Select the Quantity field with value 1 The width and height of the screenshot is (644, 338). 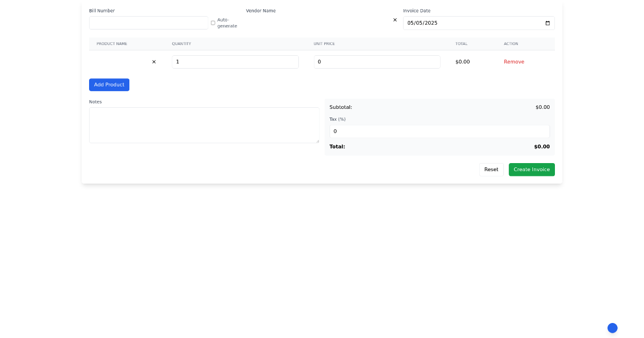235,62
